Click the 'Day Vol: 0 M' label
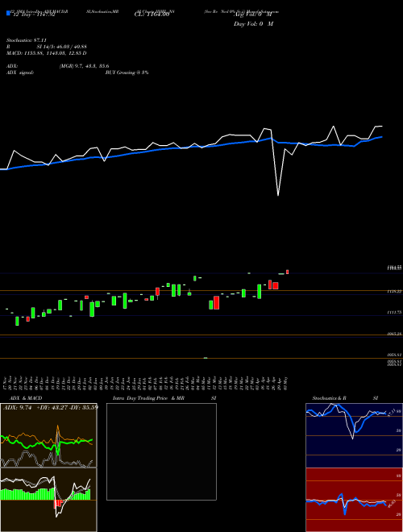The width and height of the screenshot is (403, 532). 253,23
